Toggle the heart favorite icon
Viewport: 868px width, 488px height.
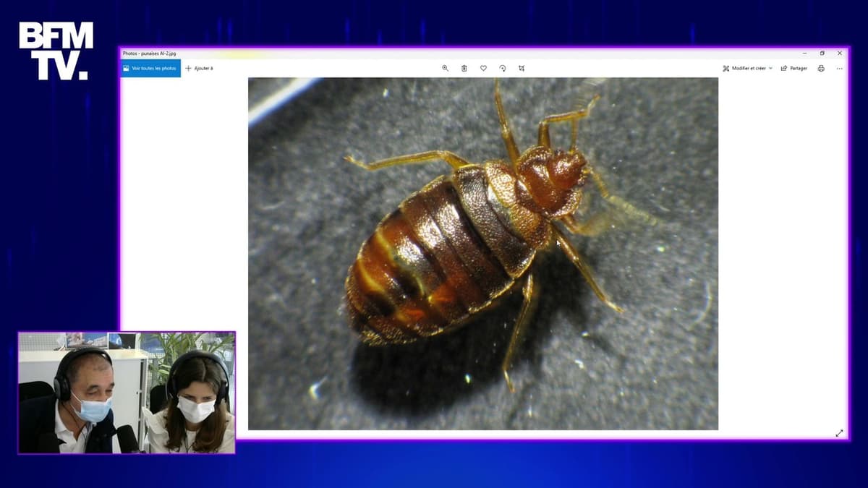click(483, 68)
